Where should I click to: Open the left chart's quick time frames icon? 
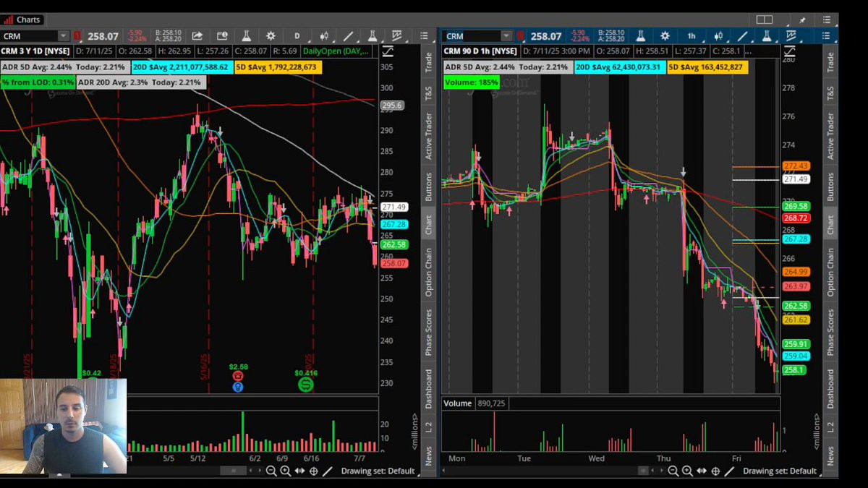click(221, 36)
